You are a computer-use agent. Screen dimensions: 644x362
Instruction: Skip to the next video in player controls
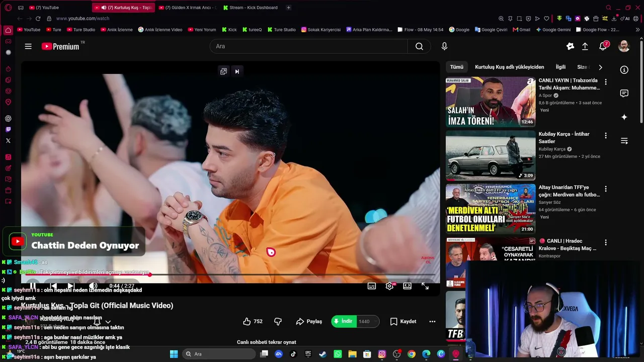click(x=71, y=286)
